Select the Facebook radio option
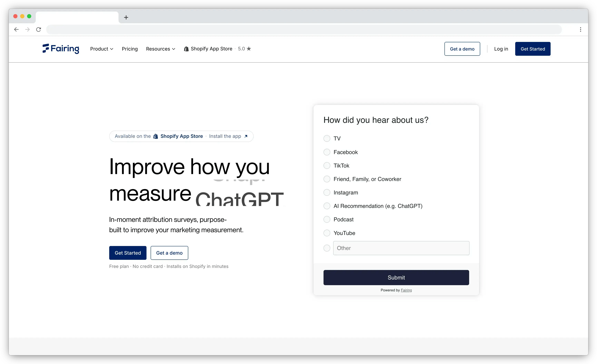 [327, 152]
